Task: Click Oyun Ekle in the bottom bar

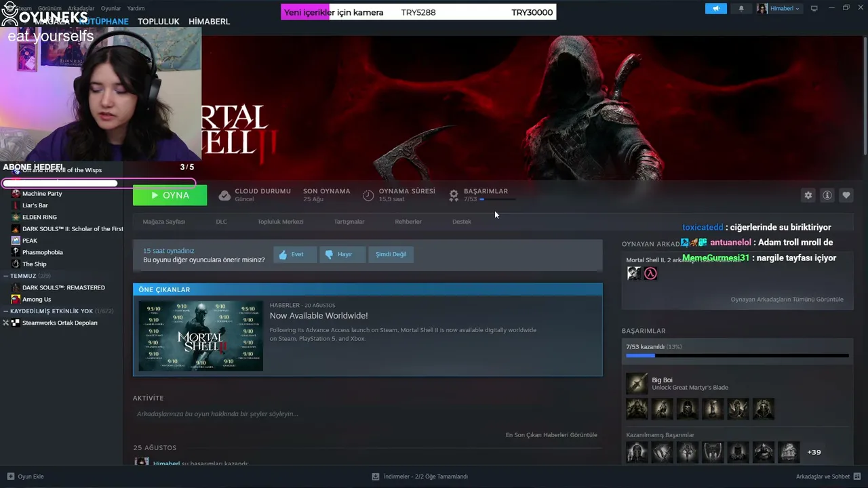Action: click(31, 476)
